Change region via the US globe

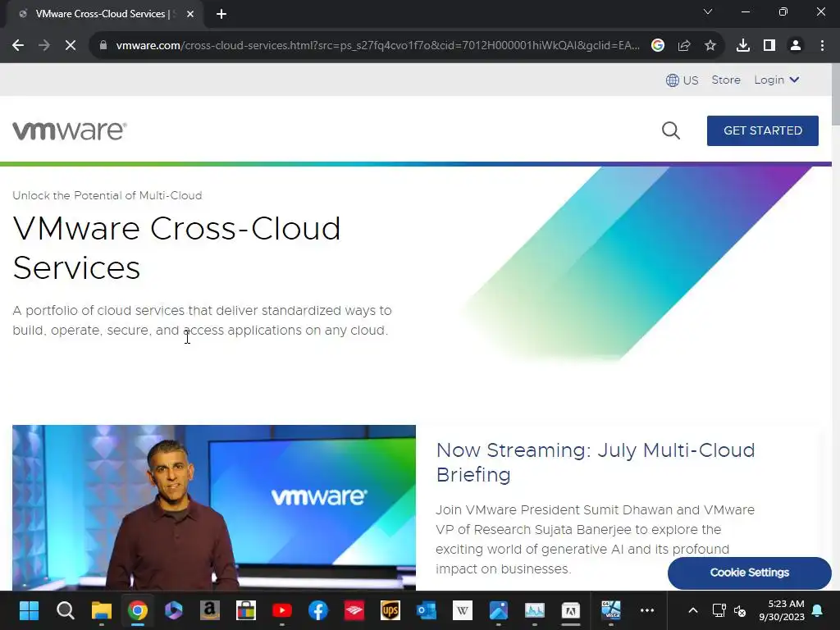(x=682, y=80)
